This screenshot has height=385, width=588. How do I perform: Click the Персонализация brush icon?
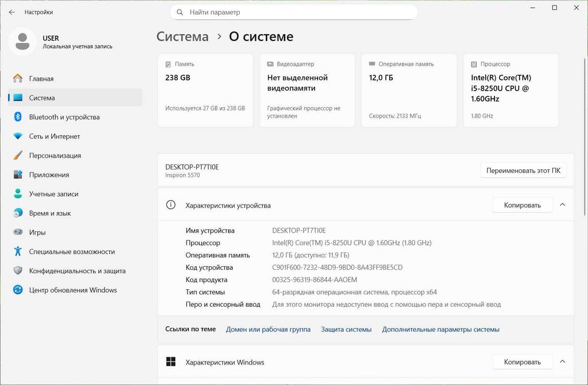pos(18,155)
